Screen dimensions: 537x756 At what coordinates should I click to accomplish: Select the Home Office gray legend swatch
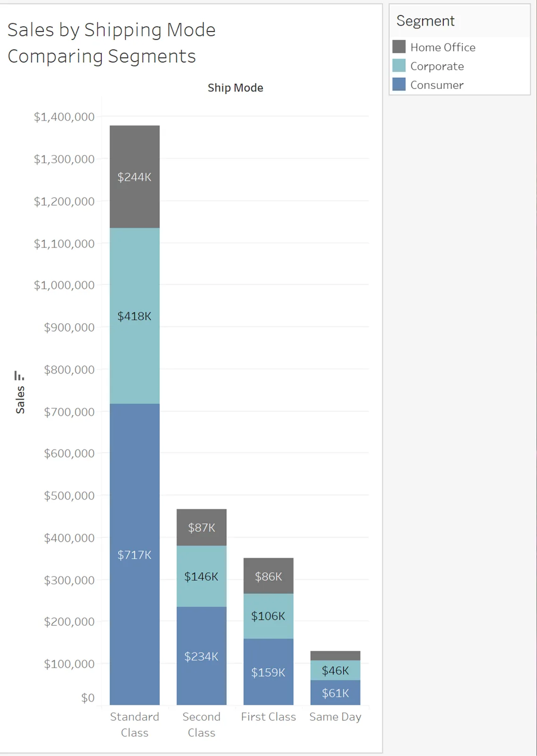click(x=399, y=46)
